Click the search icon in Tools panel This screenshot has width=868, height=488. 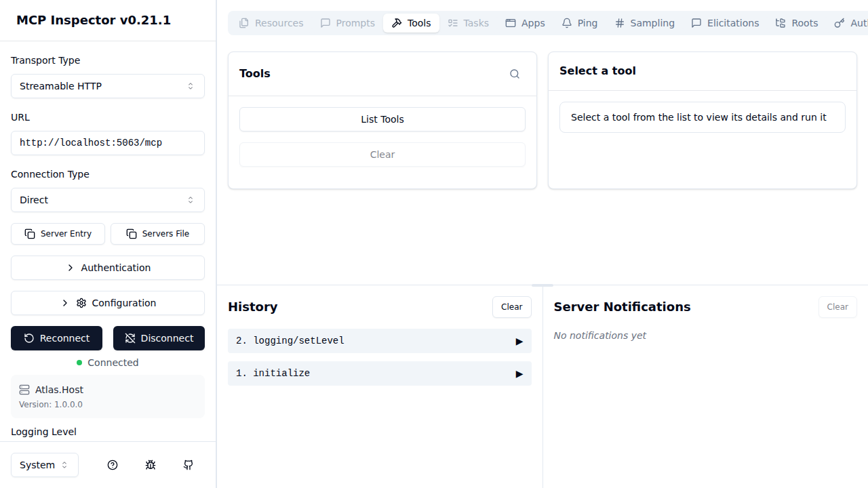(x=514, y=74)
